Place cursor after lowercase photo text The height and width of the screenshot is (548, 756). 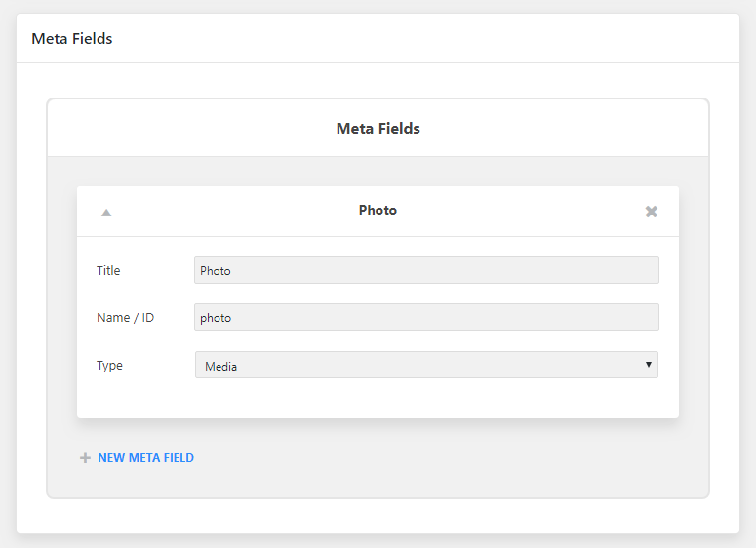[233, 318]
